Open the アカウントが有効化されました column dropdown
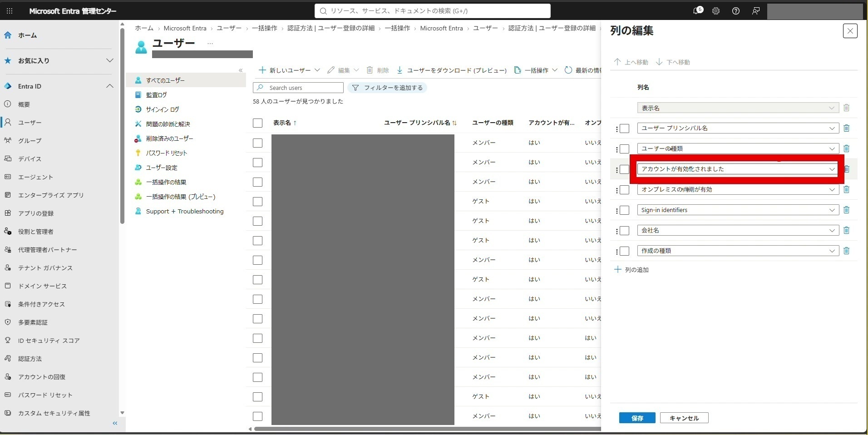Screen dimensions: 868x435 (738, 169)
